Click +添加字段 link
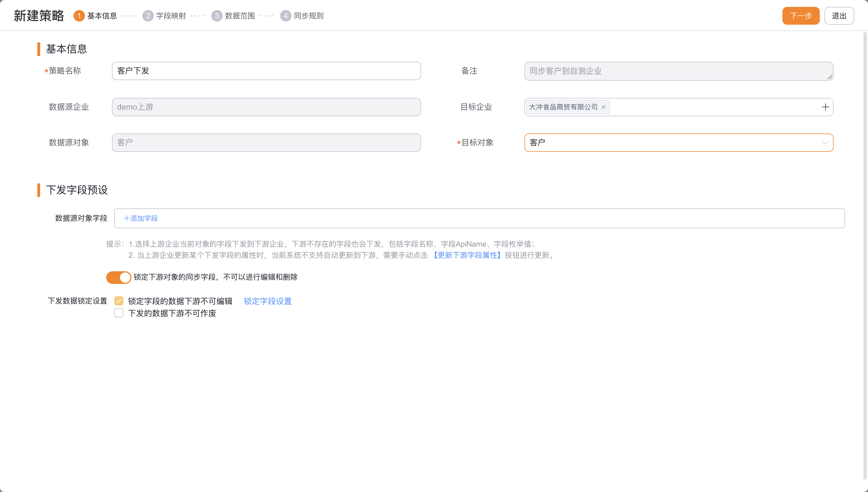 click(141, 219)
